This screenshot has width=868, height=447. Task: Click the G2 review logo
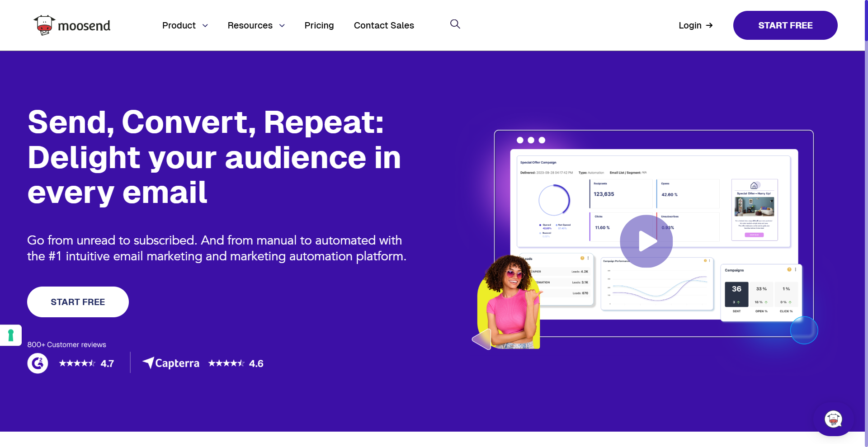point(38,363)
